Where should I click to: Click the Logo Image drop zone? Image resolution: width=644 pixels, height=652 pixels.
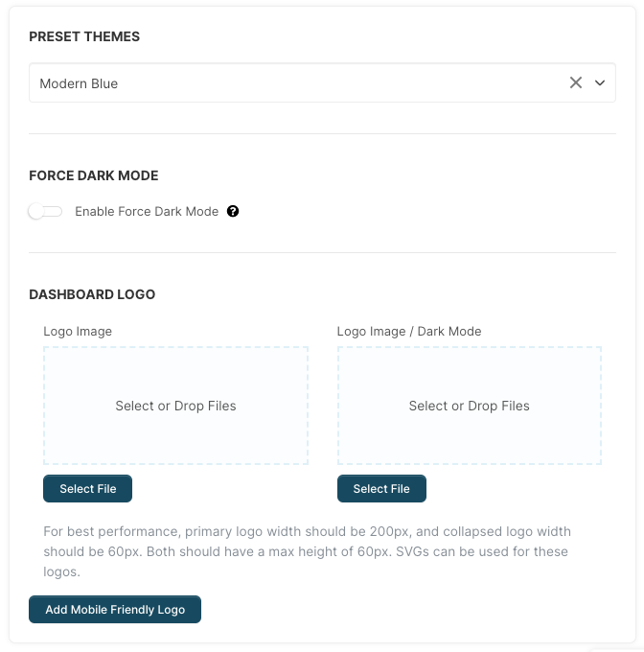[x=175, y=406]
